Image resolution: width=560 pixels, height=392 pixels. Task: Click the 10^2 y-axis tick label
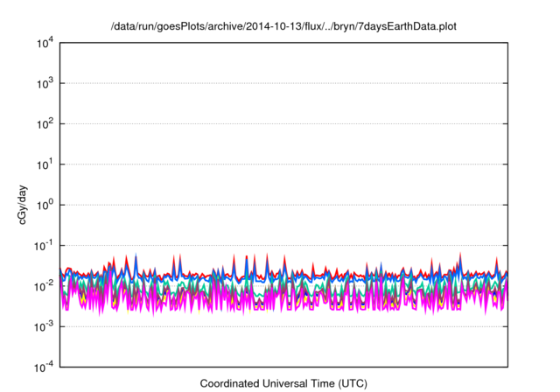tap(45, 124)
